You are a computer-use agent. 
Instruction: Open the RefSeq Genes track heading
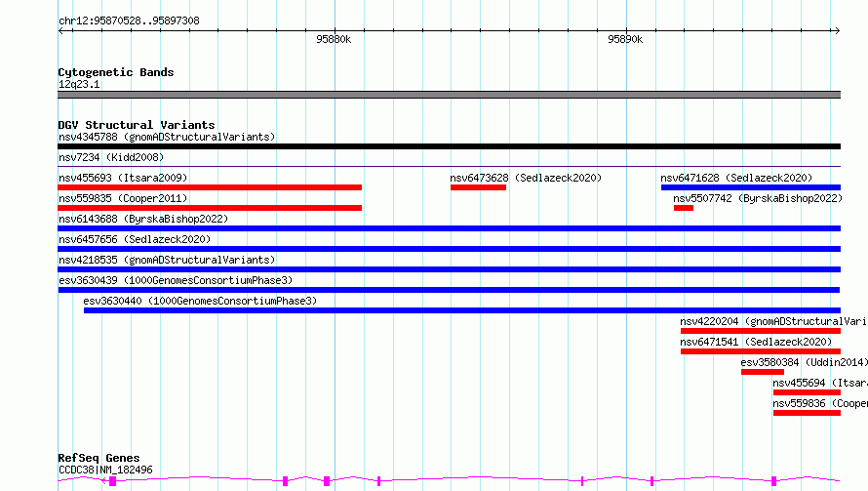point(99,458)
